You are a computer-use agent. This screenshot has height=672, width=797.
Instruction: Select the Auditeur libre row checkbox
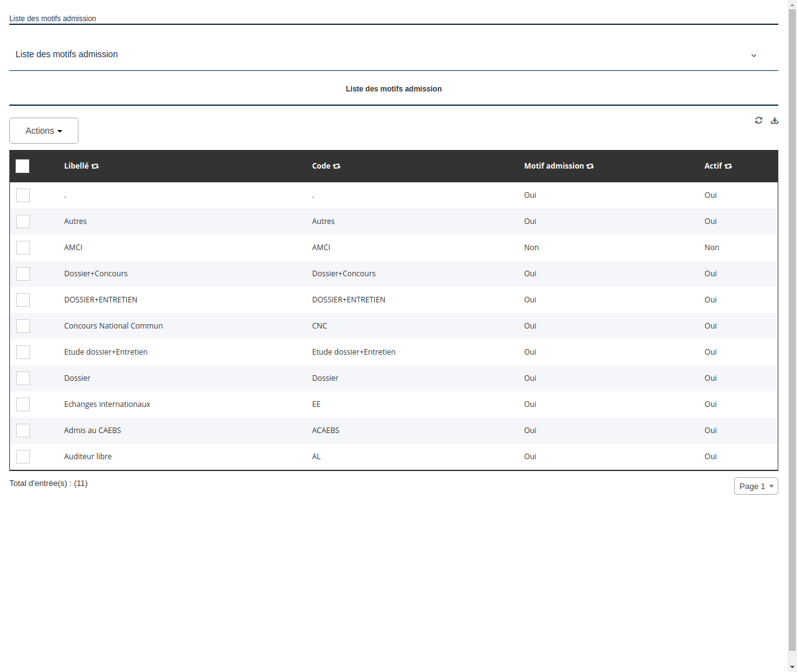coord(23,456)
